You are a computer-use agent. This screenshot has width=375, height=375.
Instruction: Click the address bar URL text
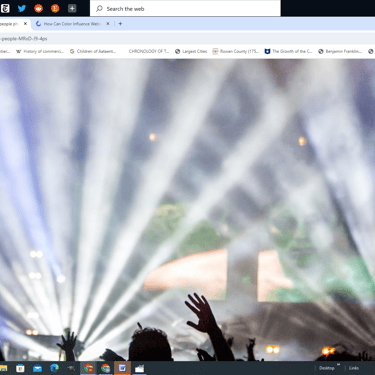(x=24, y=39)
